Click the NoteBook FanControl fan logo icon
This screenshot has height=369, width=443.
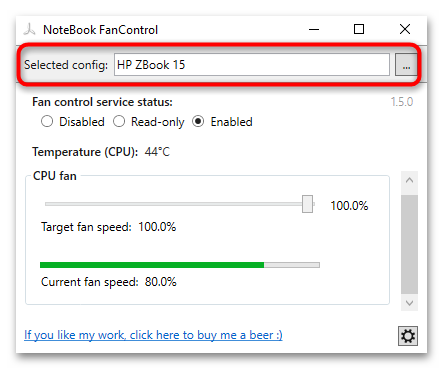(29, 29)
